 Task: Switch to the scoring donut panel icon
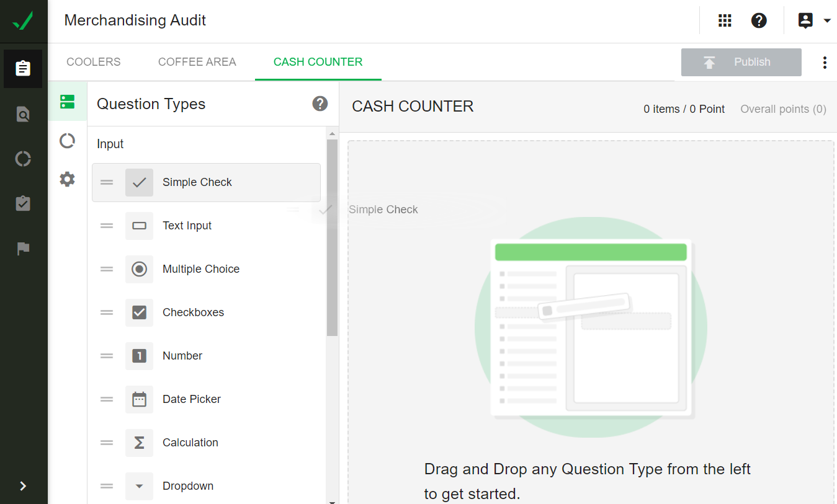[x=67, y=141]
